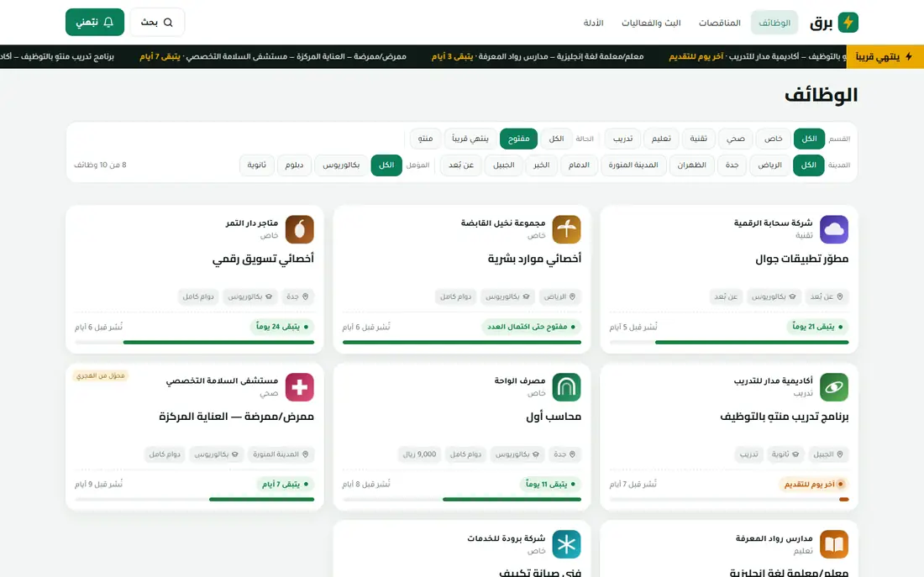Open شركة برودة للخدمات snowflake logo
This screenshot has height=577, width=924.
(x=566, y=544)
